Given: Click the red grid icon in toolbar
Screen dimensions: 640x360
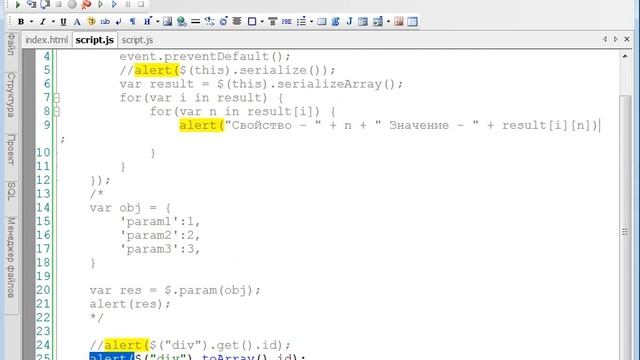Looking at the screenshot, I should pyautogui.click(x=399, y=21).
